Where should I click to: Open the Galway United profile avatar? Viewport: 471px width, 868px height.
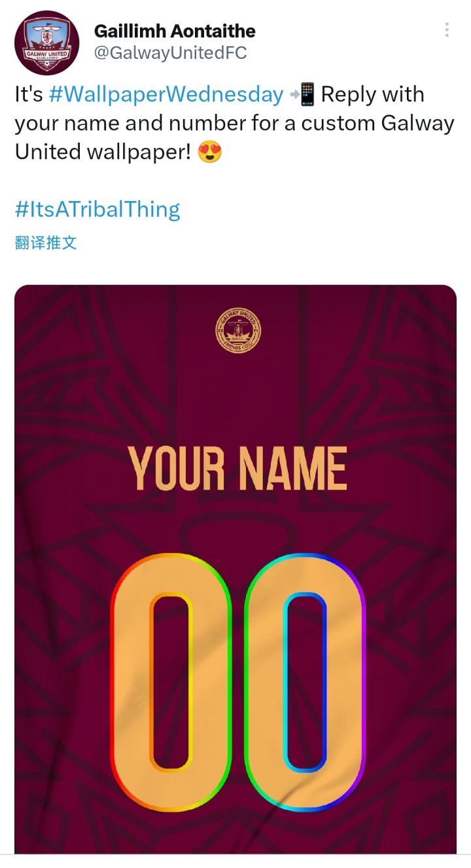pos(47,43)
